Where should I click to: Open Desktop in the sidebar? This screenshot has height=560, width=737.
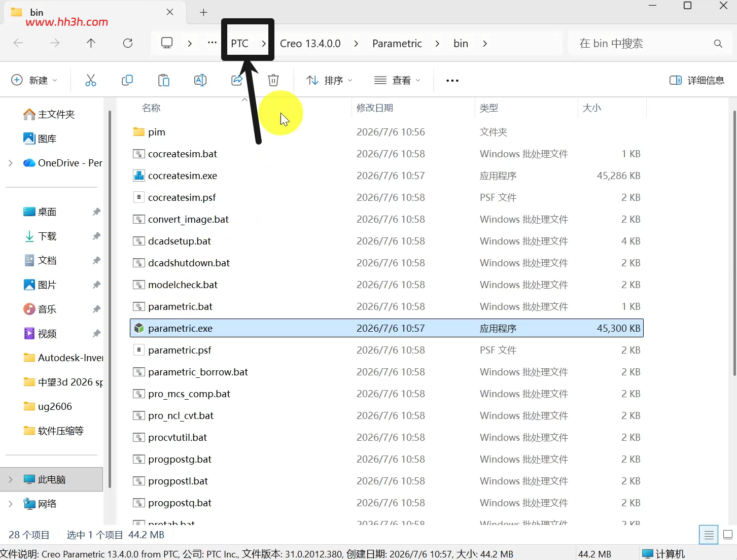(x=40, y=212)
